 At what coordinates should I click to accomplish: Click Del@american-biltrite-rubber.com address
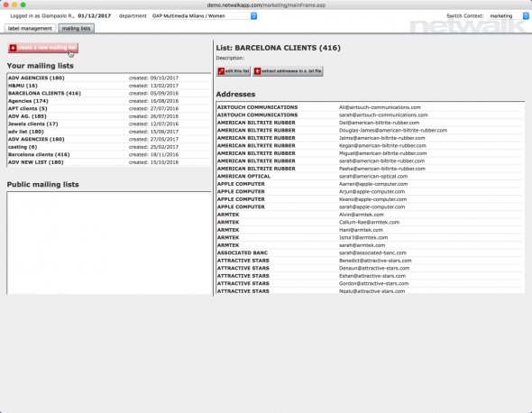click(x=379, y=123)
